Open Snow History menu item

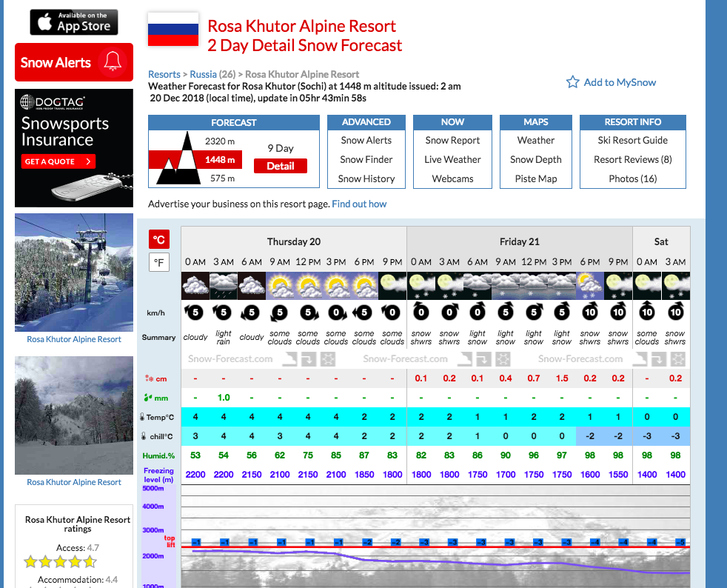coord(366,178)
